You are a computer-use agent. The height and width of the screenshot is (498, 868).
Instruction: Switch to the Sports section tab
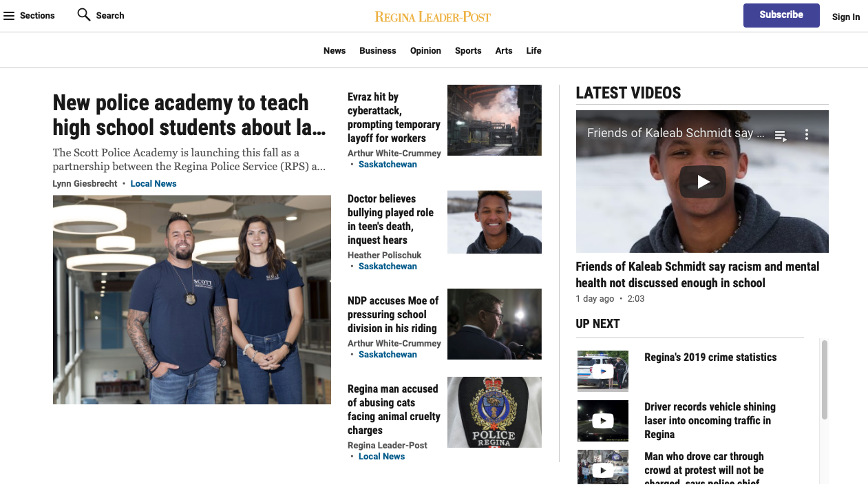pyautogui.click(x=468, y=50)
